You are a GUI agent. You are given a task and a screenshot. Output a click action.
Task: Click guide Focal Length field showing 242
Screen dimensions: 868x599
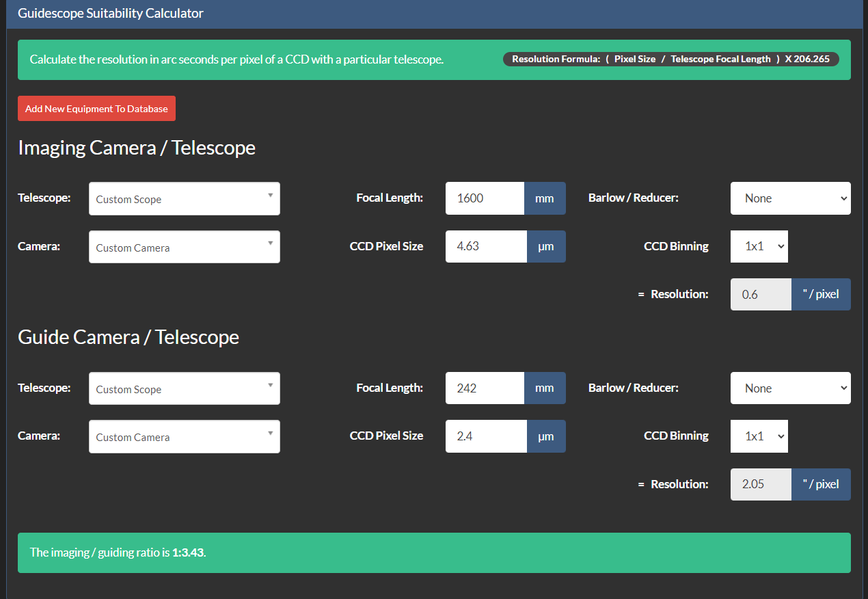pyautogui.click(x=485, y=388)
